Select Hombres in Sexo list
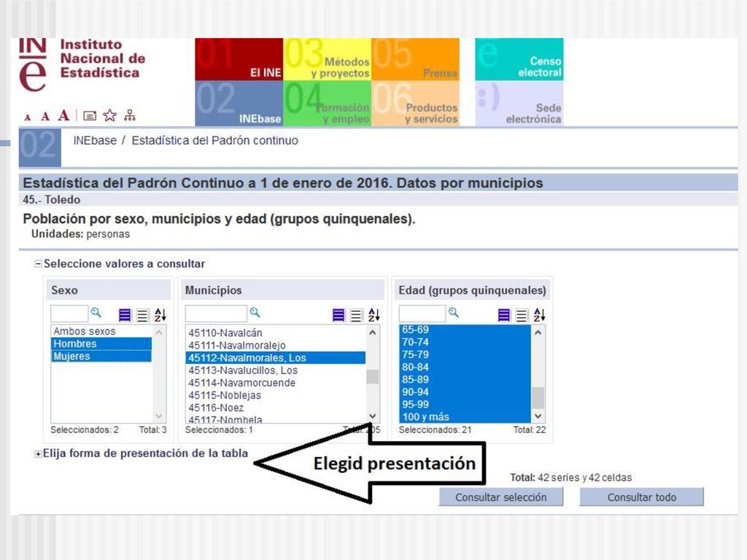Screen dimensions: 747x560 click(101, 343)
